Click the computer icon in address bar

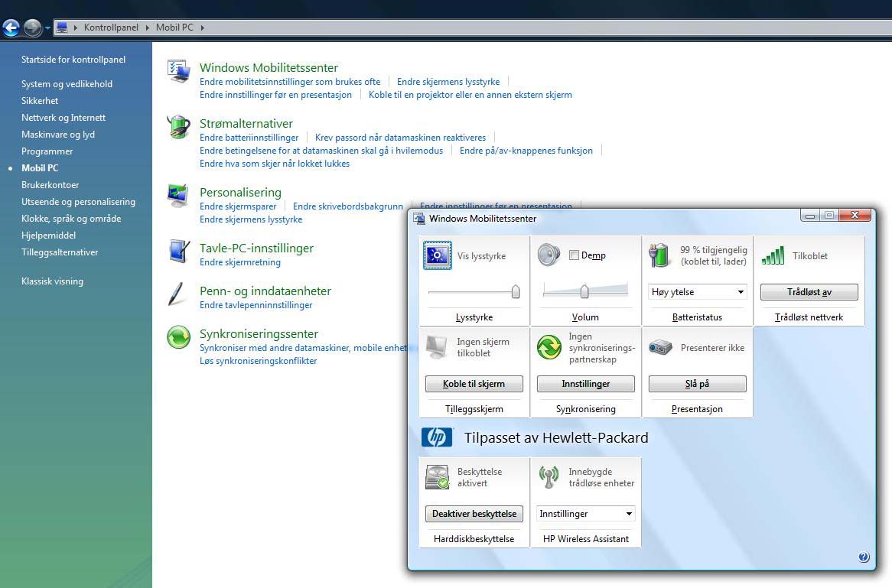(x=62, y=28)
